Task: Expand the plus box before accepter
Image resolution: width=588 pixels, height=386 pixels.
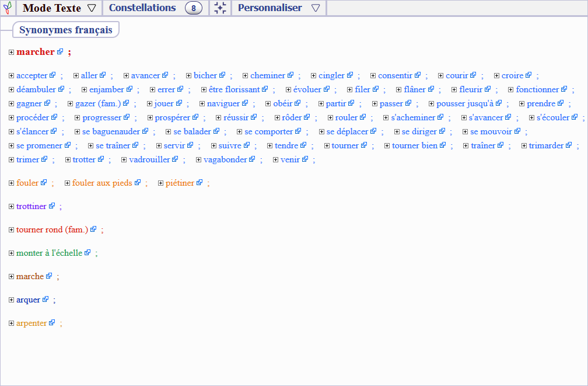Action: [x=12, y=75]
